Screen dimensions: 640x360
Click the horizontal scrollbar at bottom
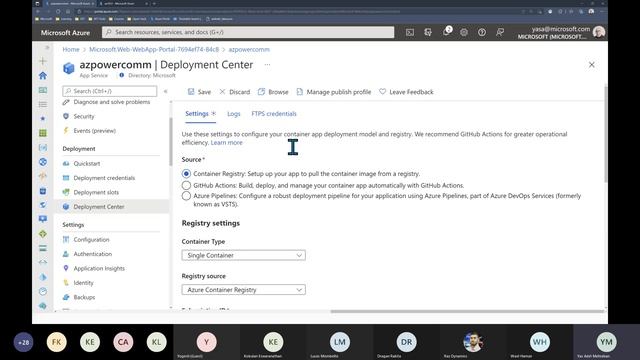tap(467, 311)
